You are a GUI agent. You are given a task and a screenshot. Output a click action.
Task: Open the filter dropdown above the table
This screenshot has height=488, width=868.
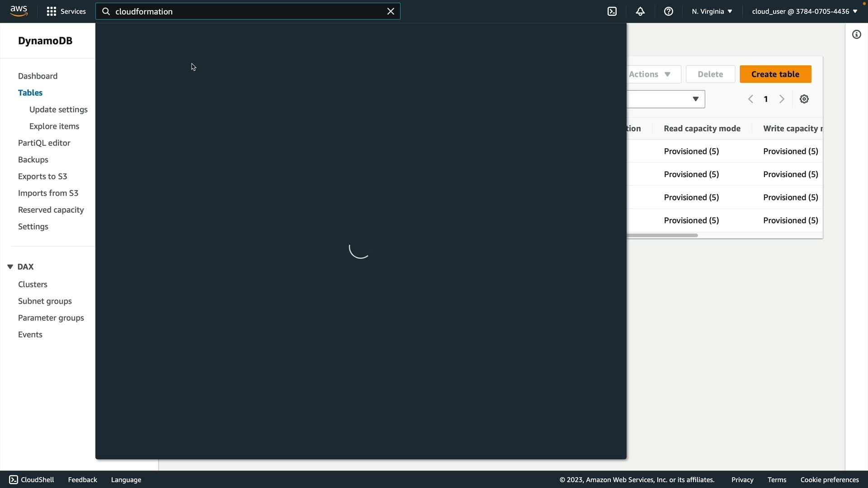tap(695, 99)
